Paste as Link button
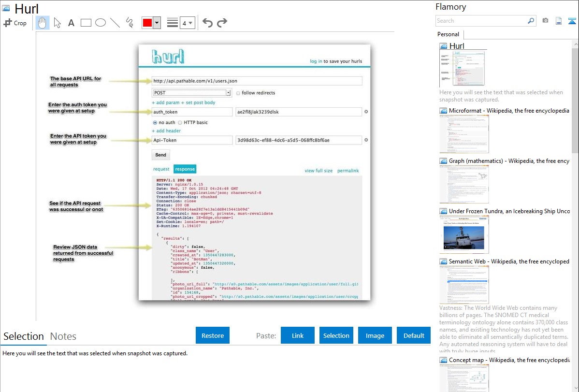The height and width of the screenshot is (392, 579). click(x=298, y=335)
